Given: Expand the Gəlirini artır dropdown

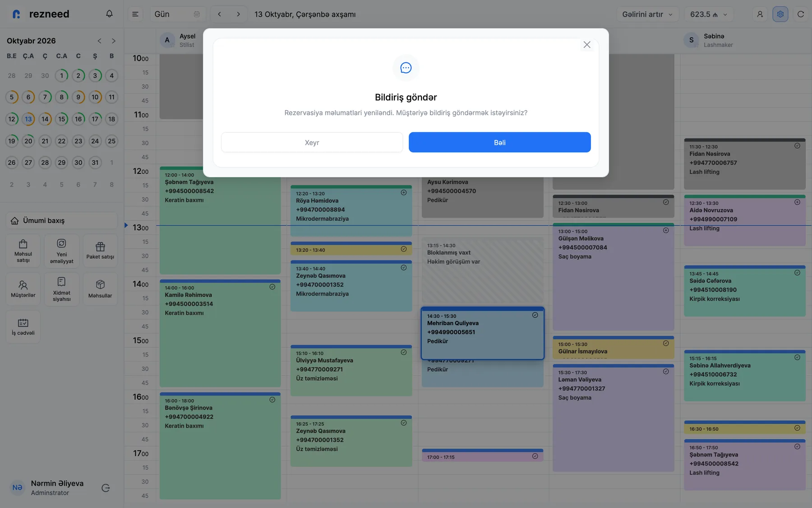Looking at the screenshot, I should [648, 14].
